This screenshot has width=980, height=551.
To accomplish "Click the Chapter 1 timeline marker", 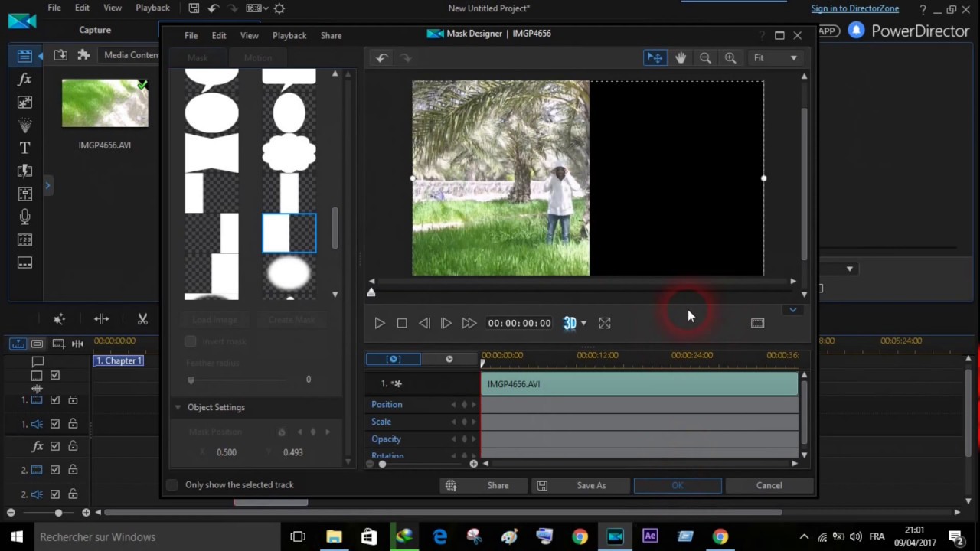I will click(119, 360).
